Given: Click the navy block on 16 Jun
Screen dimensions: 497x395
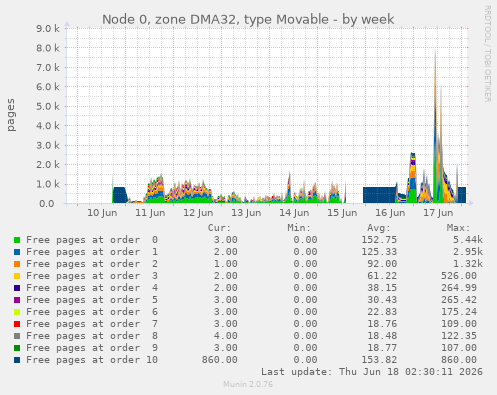Looking at the screenshot, I should tap(379, 195).
